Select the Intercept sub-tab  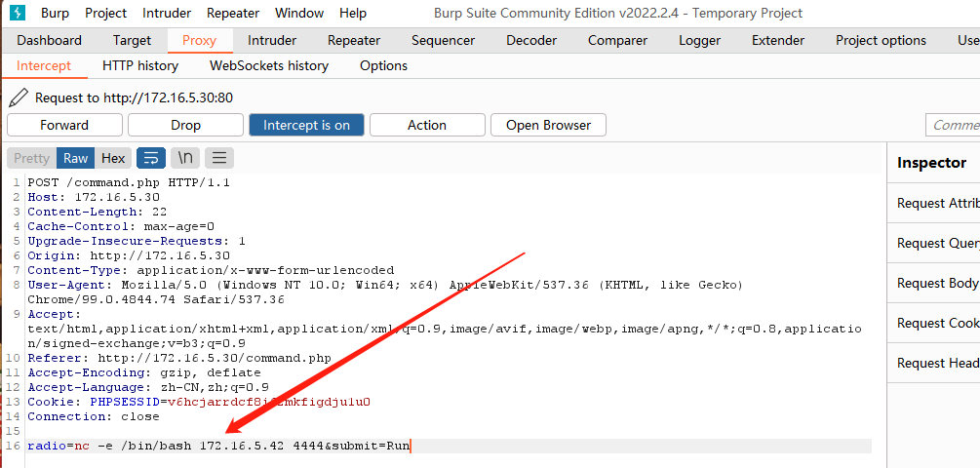click(44, 65)
